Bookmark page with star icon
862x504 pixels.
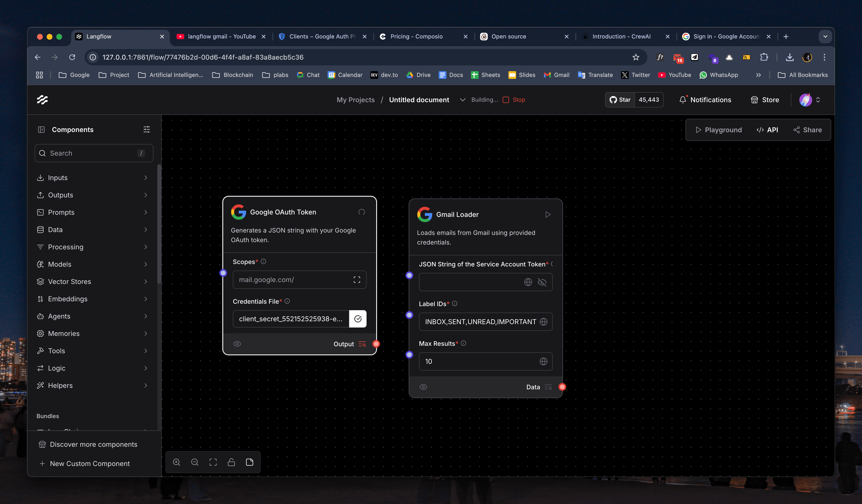click(636, 57)
